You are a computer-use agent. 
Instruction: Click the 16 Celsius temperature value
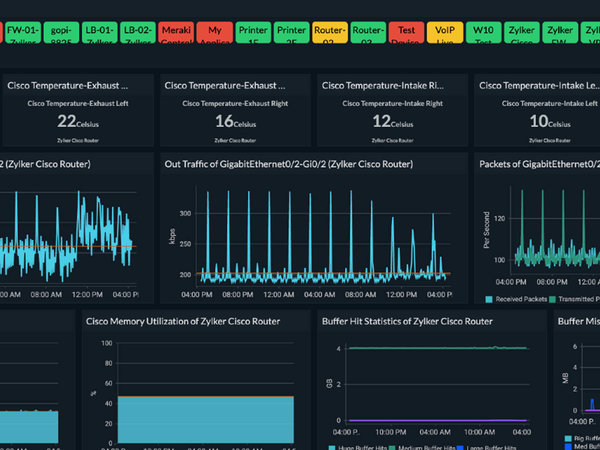235,121
